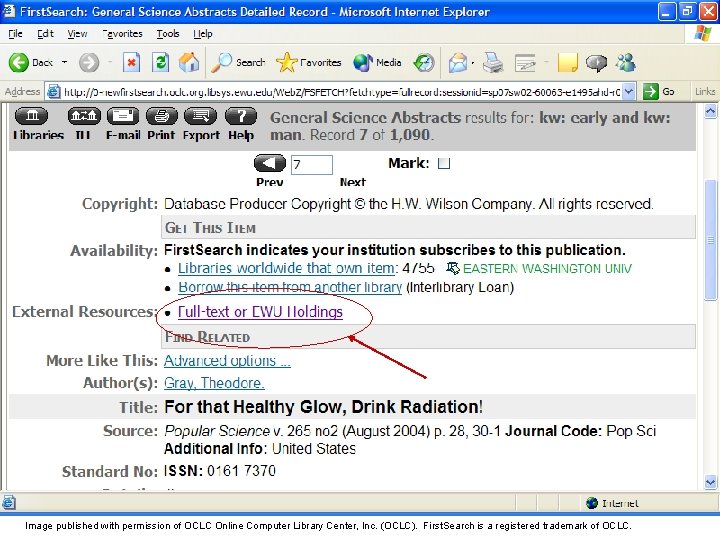Go to Home page icon
Screen dimensions: 720x540
tap(189, 62)
